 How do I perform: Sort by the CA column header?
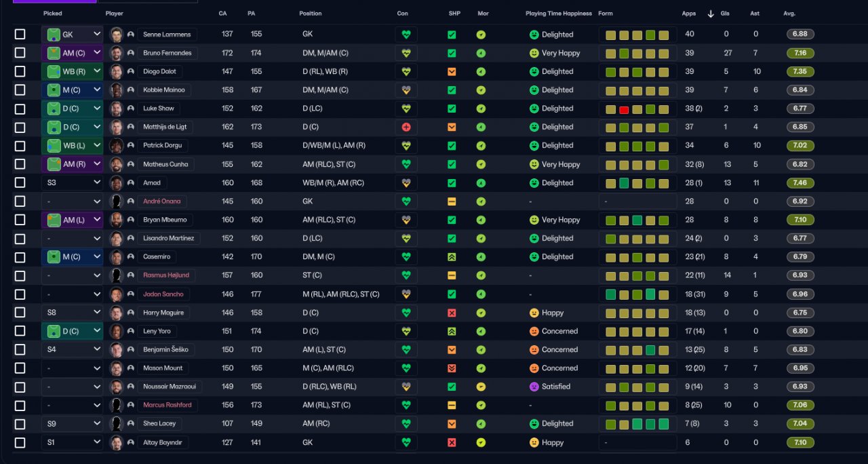tap(222, 14)
